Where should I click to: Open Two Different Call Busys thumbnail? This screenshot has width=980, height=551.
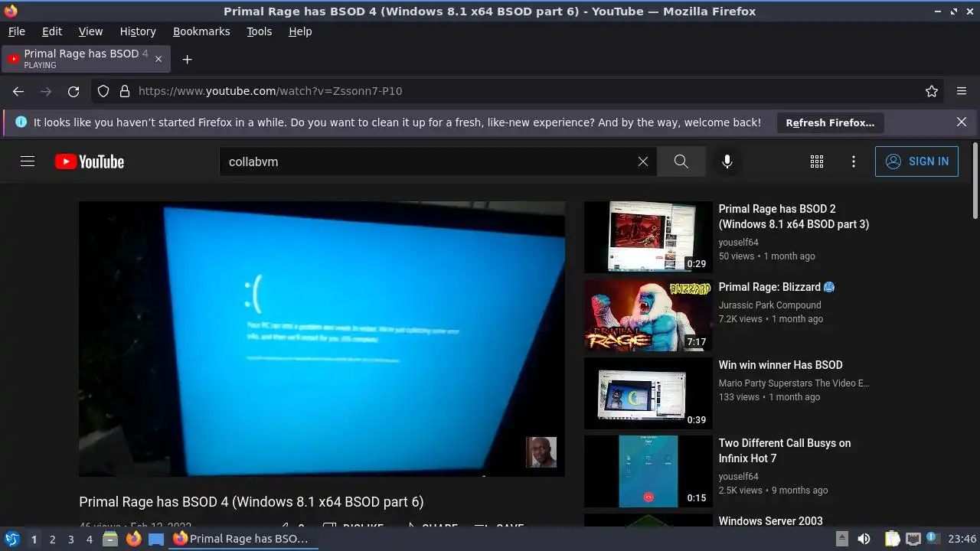click(648, 471)
